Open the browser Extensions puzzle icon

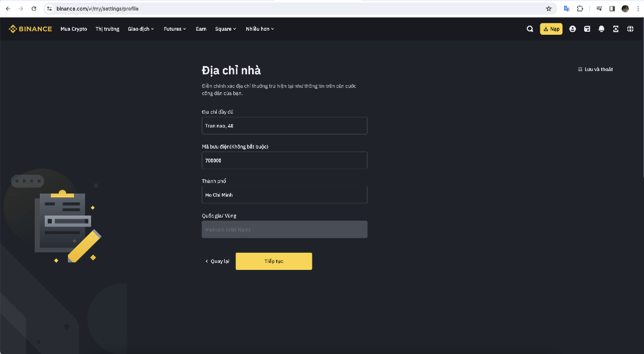(580, 9)
